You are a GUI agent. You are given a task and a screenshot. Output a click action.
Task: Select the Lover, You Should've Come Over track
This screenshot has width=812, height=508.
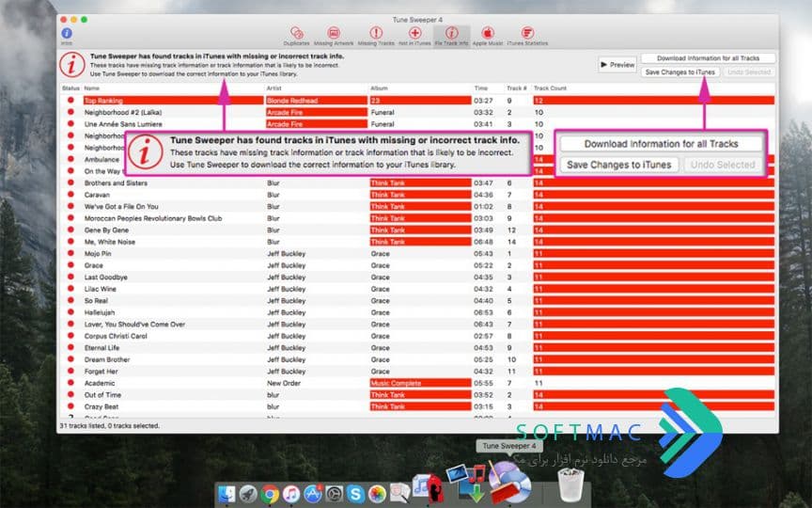pos(134,324)
